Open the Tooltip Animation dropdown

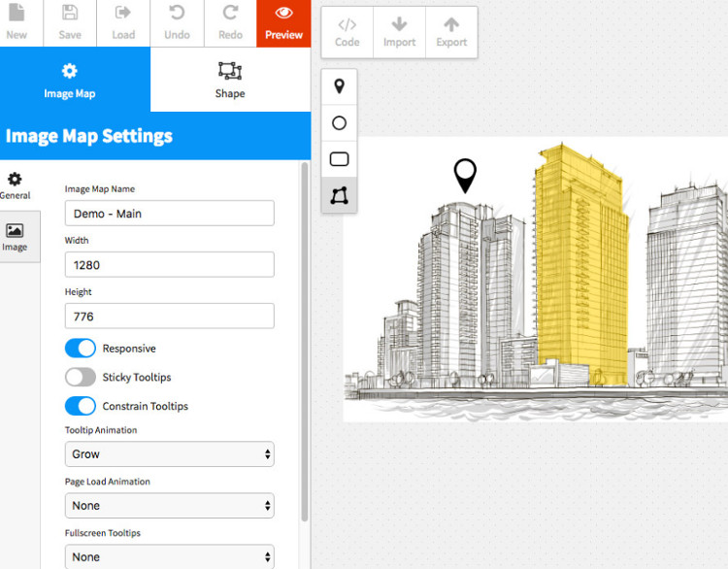click(x=170, y=453)
